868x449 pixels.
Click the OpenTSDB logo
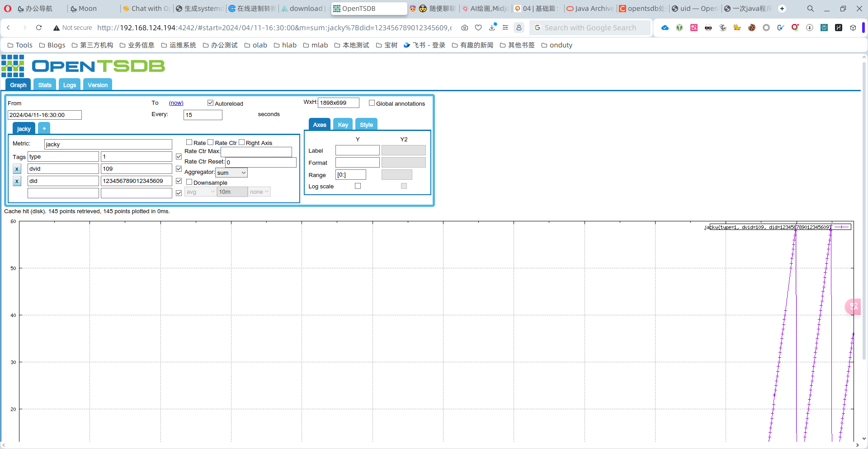click(x=83, y=66)
